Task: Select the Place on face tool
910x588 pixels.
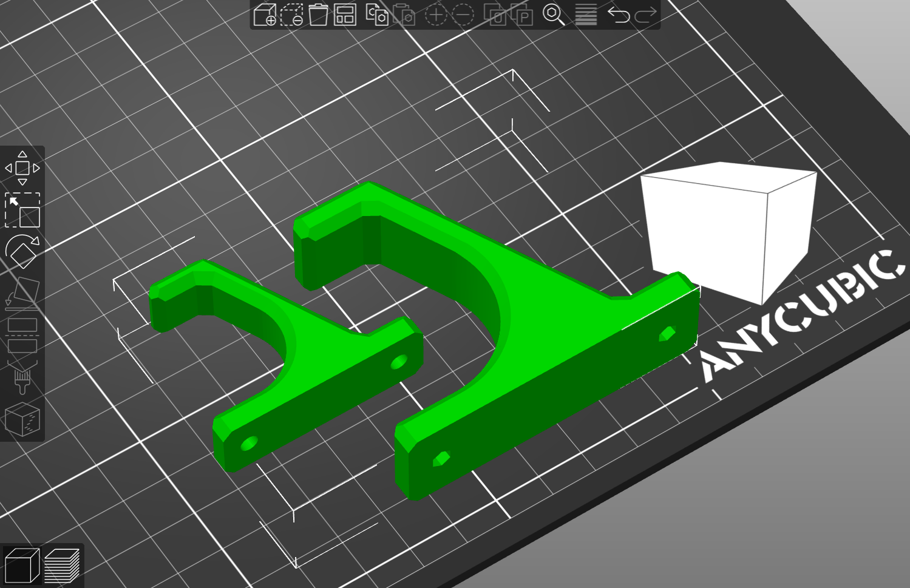Action: pos(22,292)
